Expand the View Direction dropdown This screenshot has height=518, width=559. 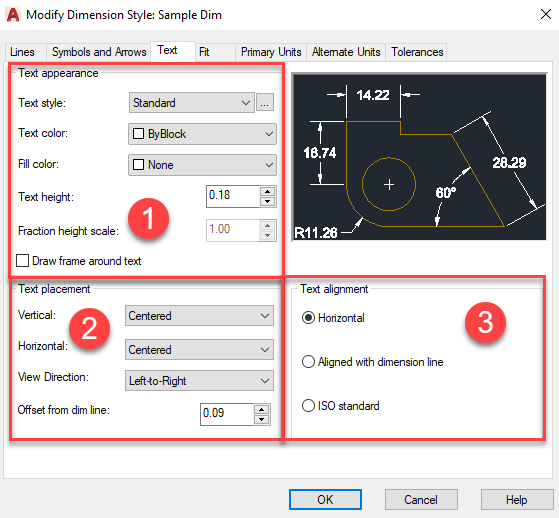click(199, 381)
